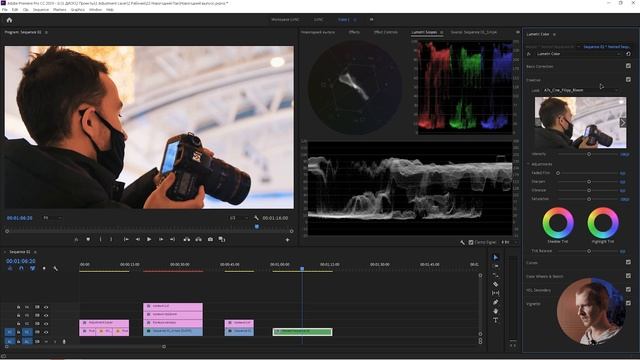
Task: Step back one frame
Action: [x=138, y=240]
